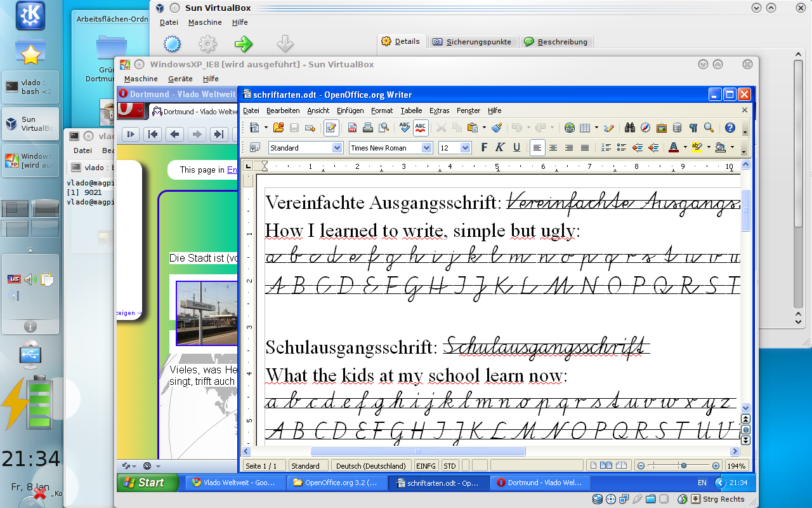Toggle nonprinting characters pilcrow icon
Screen dimensions: 812x508
(693, 128)
